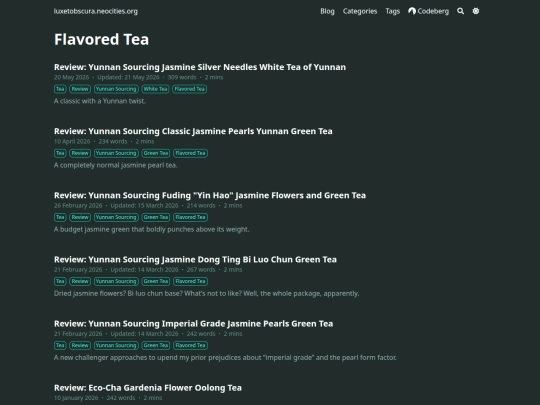Click the "10 January 2026" post date
This screenshot has width=540, height=405.
point(76,398)
